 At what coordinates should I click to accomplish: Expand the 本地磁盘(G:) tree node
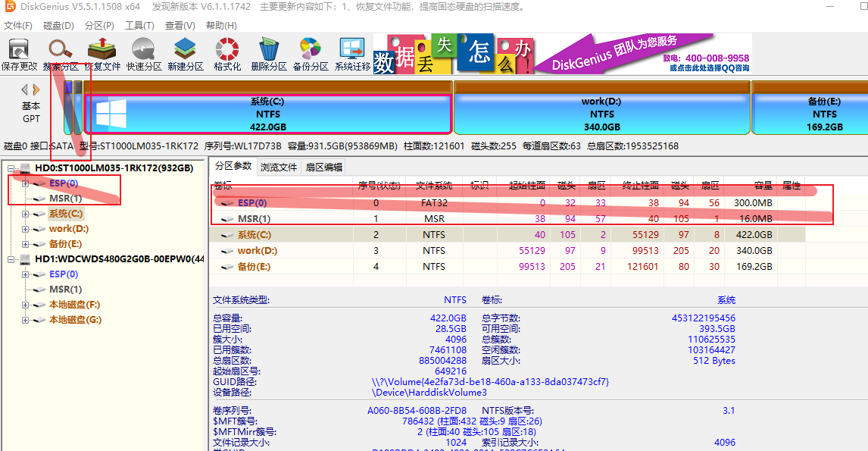point(25,320)
